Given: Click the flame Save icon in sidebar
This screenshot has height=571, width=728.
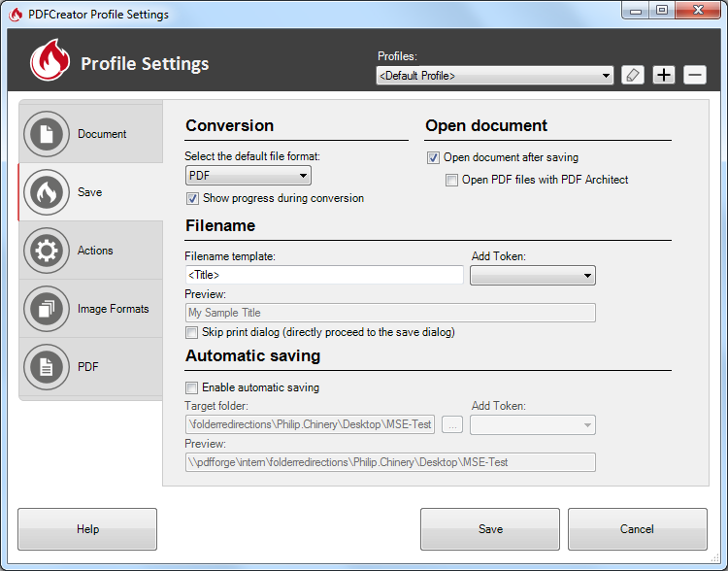Looking at the screenshot, I should (x=46, y=192).
